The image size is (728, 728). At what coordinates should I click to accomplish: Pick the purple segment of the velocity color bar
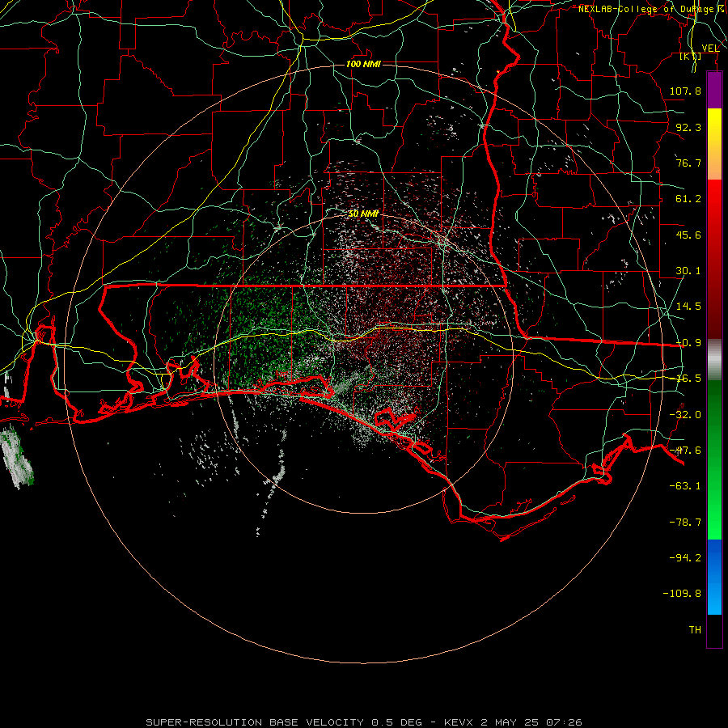point(714,90)
